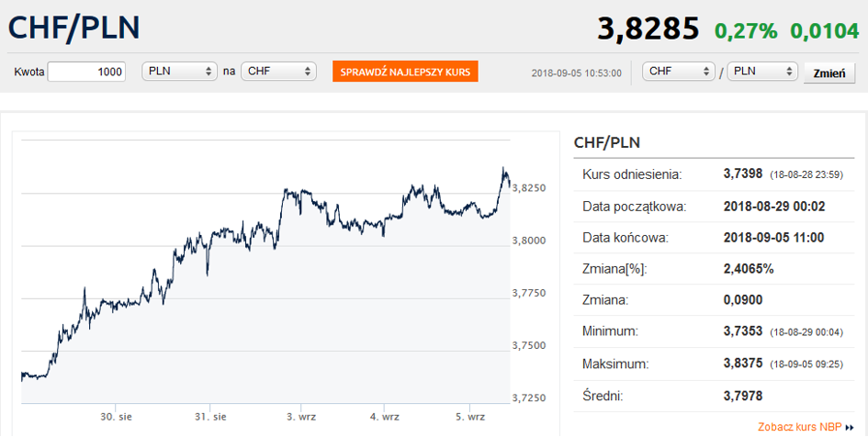
Task: Click the 4. wrz date marker
Action: [x=384, y=417]
